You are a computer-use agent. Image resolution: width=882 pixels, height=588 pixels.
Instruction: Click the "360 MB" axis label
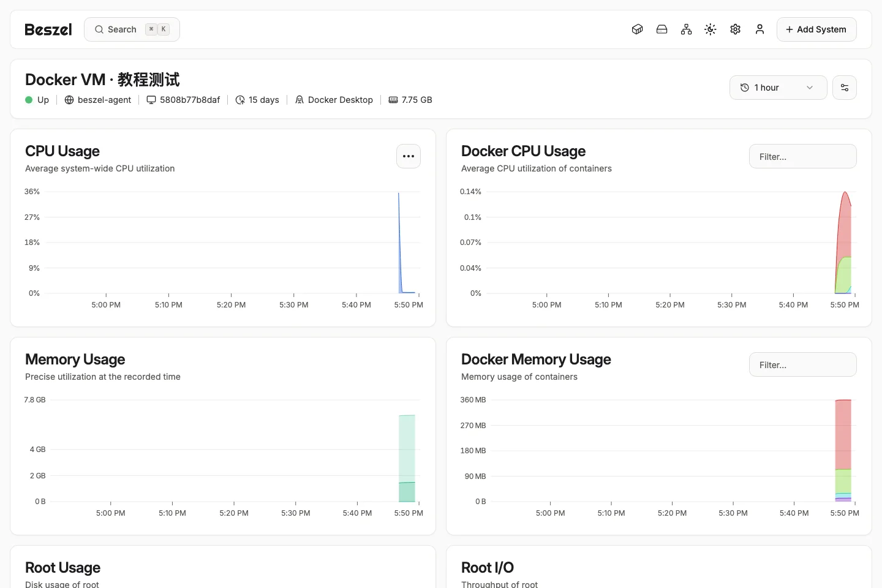473,400
